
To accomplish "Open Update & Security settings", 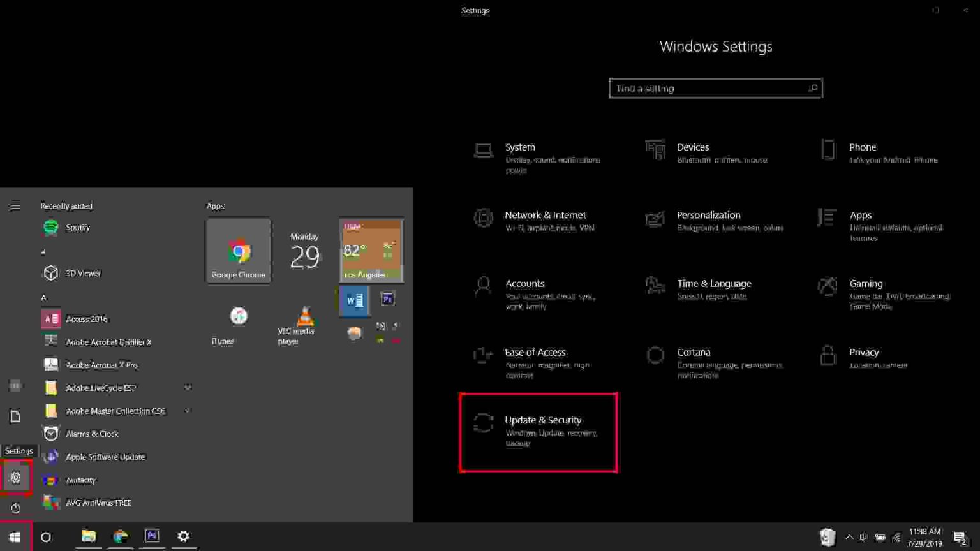I will click(538, 432).
